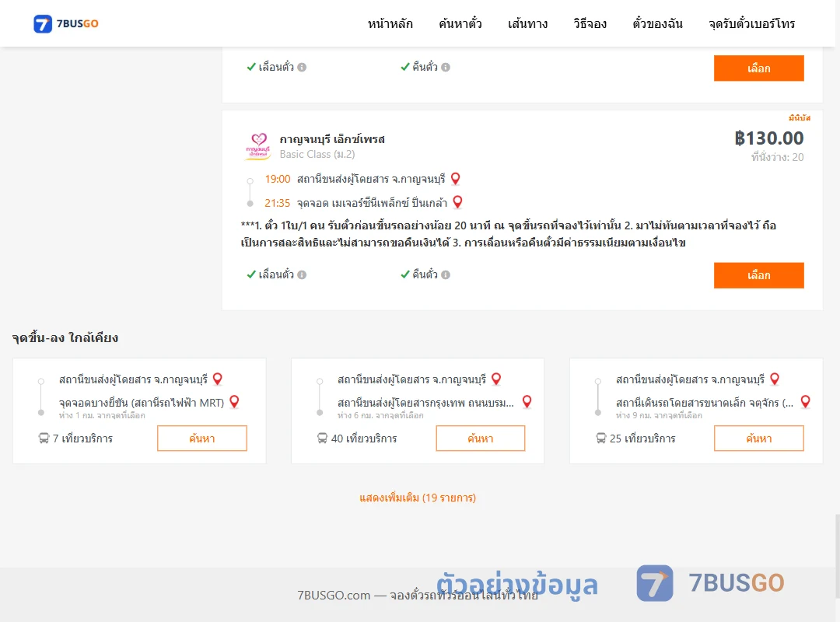Click the map pin next to the จตุจักร minibus station
This screenshot has height=622, width=840.
[x=805, y=401]
